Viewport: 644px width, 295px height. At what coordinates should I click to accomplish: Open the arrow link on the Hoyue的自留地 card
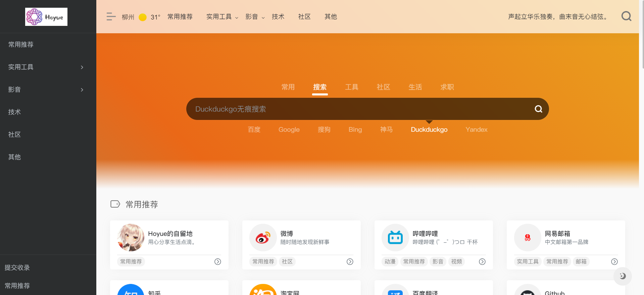pos(218,262)
